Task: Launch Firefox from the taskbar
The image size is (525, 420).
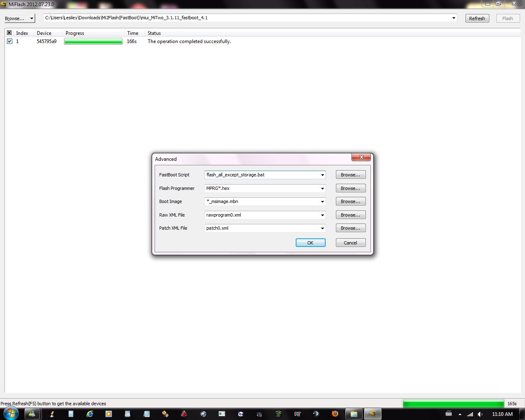Action: pyautogui.click(x=335, y=414)
